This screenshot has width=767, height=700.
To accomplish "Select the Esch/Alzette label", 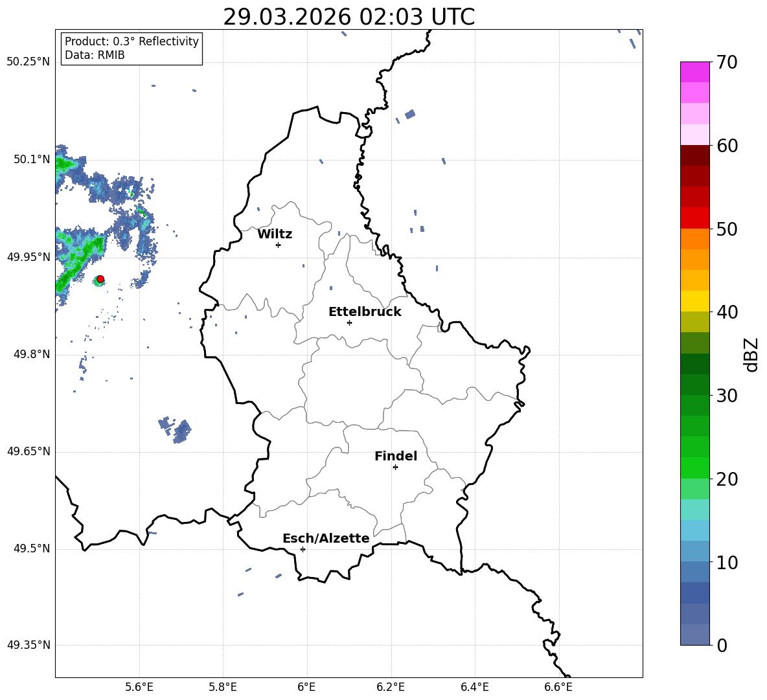I will point(326,539).
